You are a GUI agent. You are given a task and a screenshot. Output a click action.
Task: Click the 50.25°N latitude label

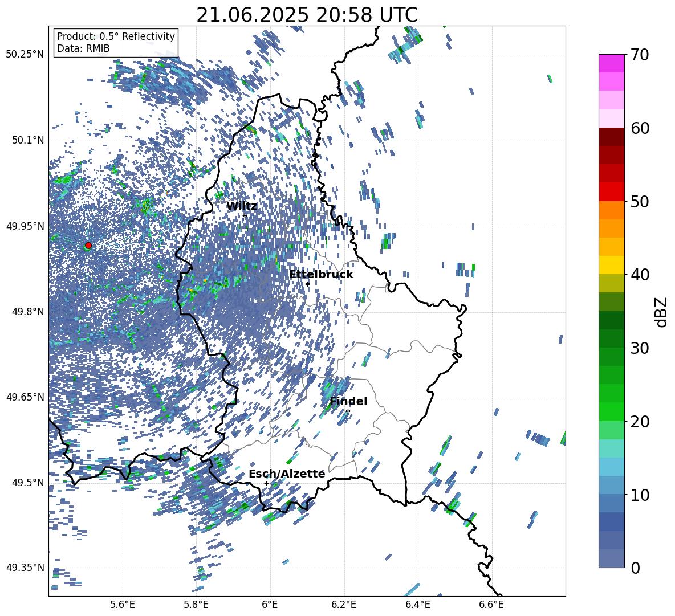pos(25,55)
